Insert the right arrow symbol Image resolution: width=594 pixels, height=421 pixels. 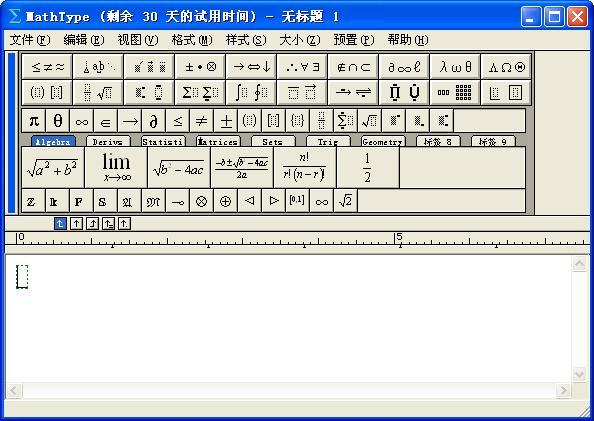click(130, 121)
